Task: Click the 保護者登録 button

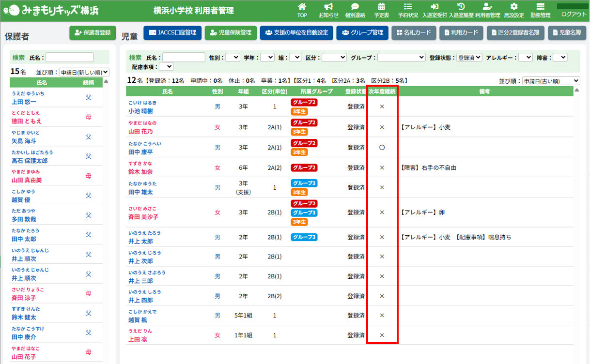Action: [x=93, y=32]
